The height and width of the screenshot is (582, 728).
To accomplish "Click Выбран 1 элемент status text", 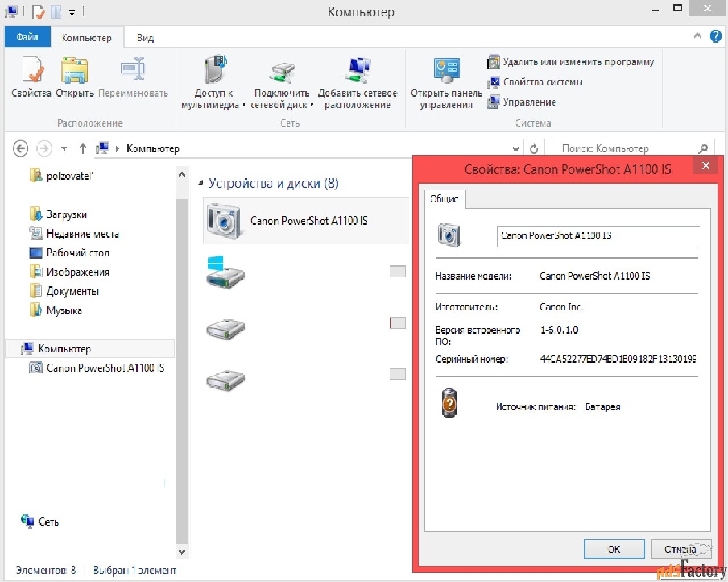I will 135,570.
